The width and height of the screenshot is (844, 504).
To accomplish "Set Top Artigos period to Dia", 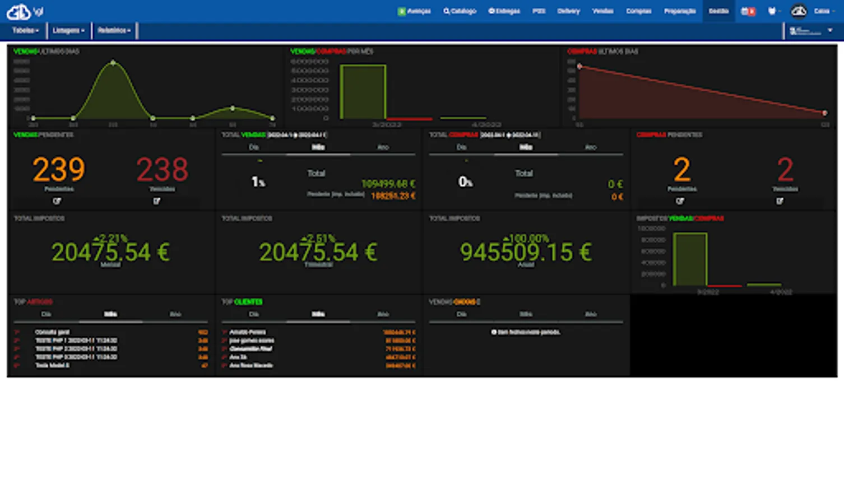I will (x=46, y=314).
